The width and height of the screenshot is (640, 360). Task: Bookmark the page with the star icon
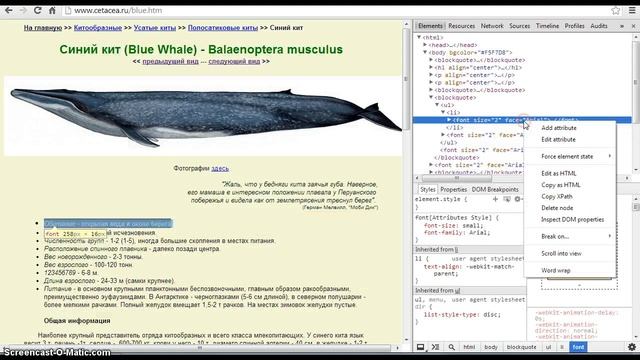point(616,11)
